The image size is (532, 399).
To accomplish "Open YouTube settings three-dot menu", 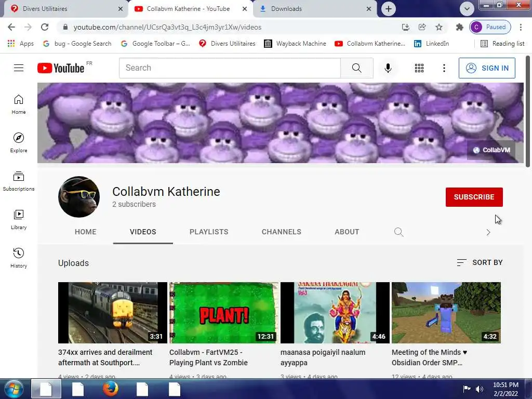I will pyautogui.click(x=444, y=68).
